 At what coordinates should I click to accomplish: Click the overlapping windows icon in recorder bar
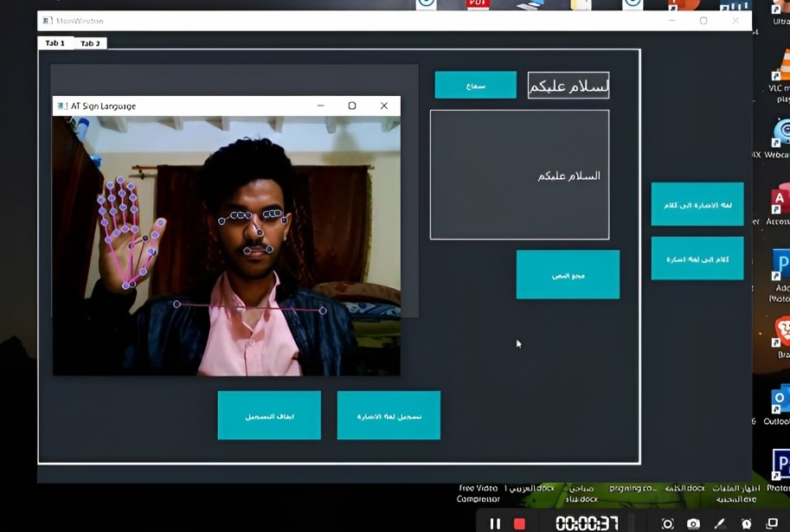[772, 524]
